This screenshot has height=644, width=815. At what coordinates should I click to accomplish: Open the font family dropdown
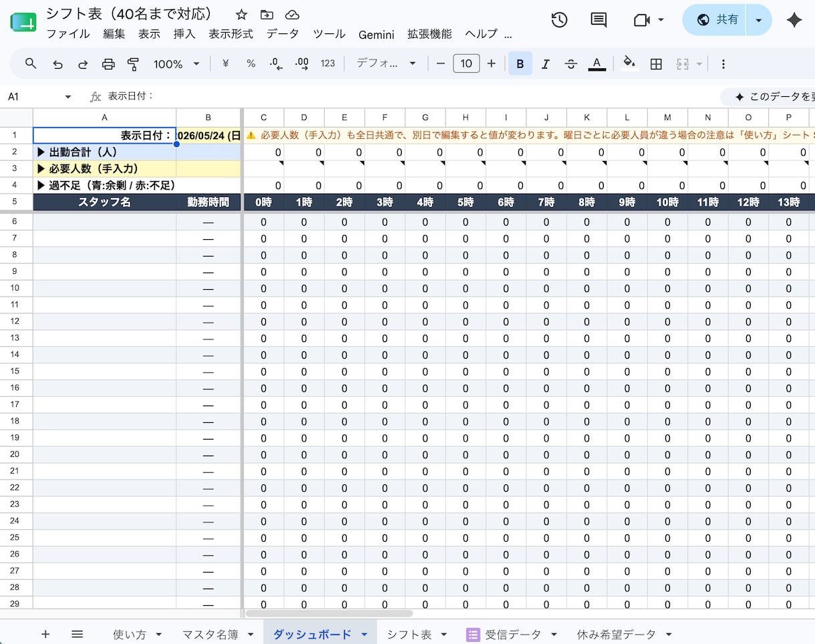click(x=386, y=63)
